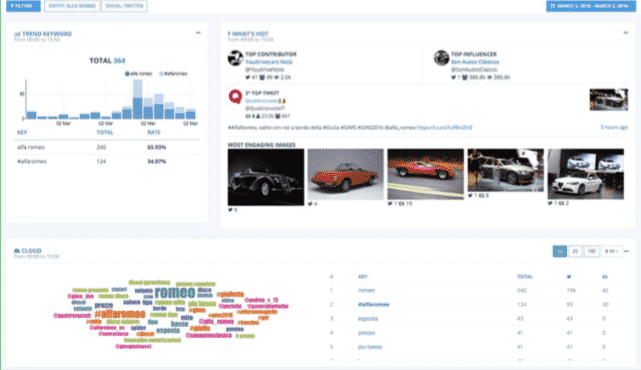This screenshot has width=641, height=370.
Task: Select the first (active) page-size button
Action: (560, 251)
